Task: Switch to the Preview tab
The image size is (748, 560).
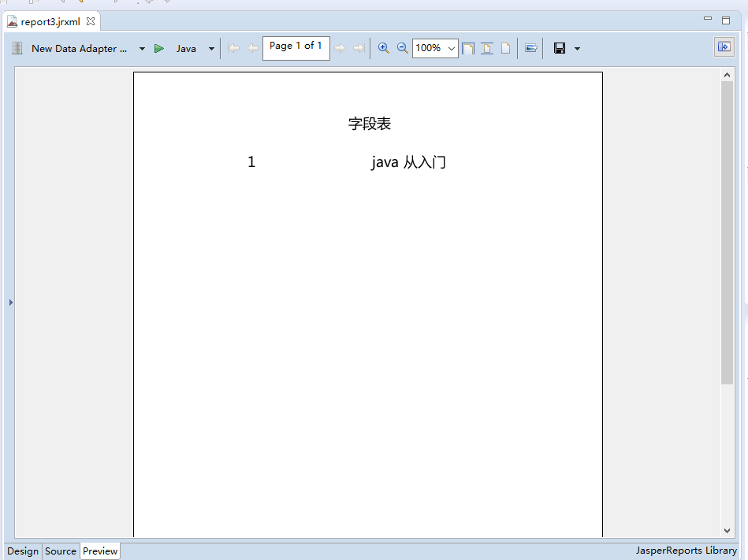Action: 100,551
